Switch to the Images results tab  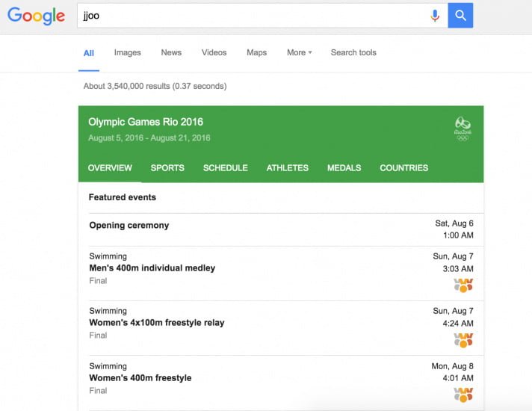(127, 52)
